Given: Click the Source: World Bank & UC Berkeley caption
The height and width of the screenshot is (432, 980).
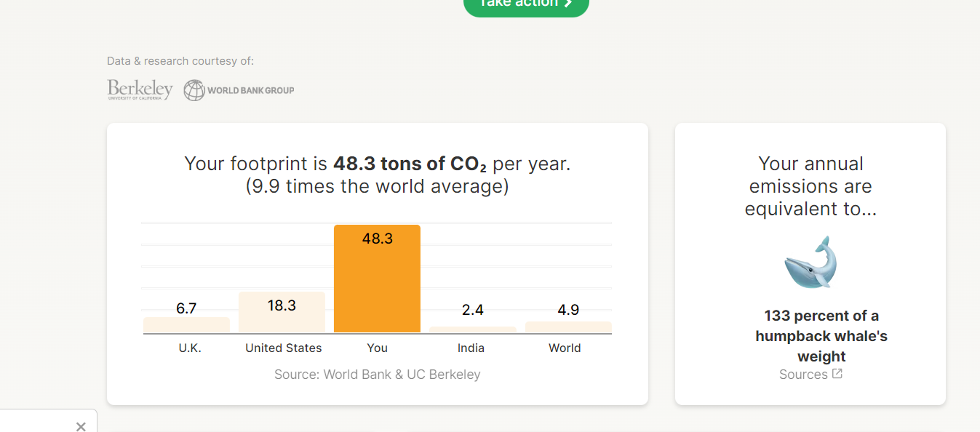Looking at the screenshot, I should (x=377, y=375).
